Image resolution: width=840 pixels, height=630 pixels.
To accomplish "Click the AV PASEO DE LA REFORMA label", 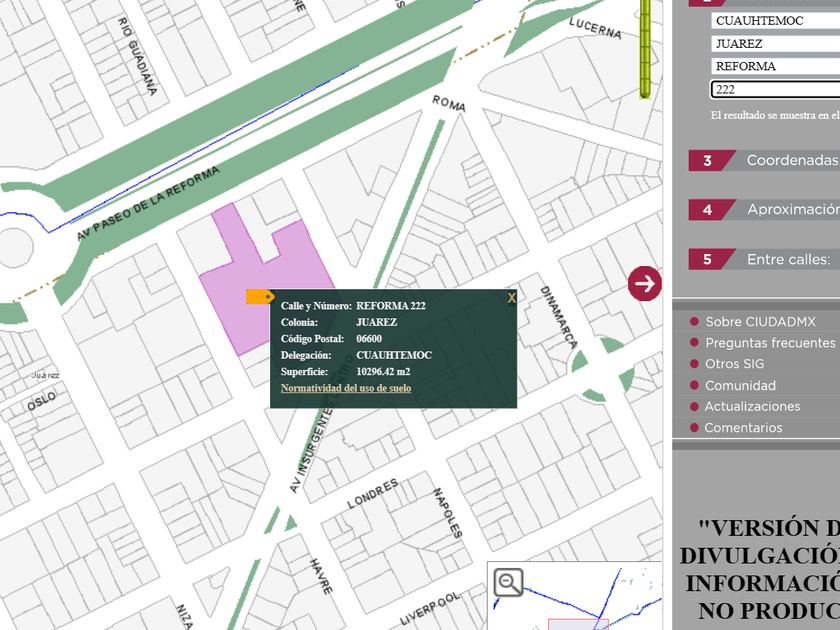I will click(148, 204).
